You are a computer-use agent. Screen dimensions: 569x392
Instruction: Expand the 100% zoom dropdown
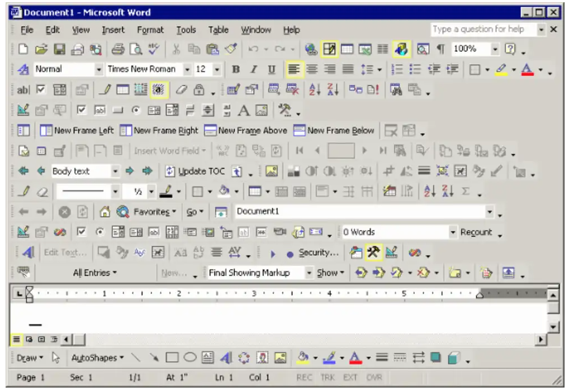[495, 49]
